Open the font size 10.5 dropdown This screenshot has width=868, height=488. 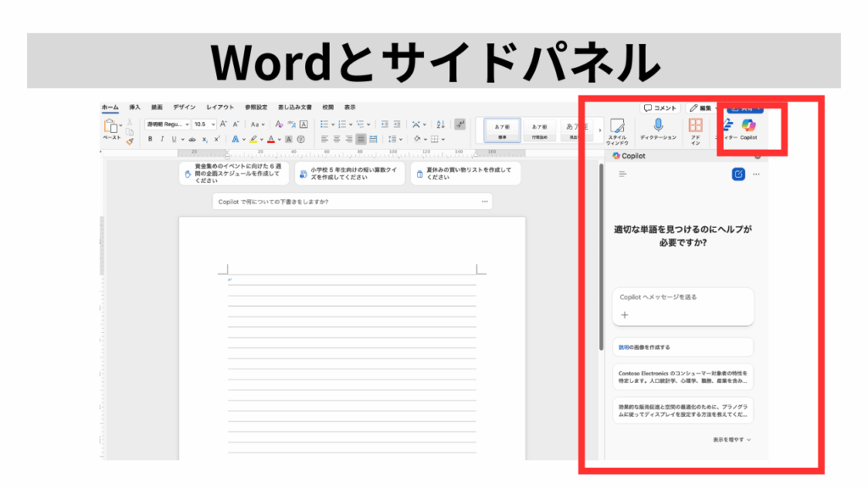pyautogui.click(x=203, y=124)
